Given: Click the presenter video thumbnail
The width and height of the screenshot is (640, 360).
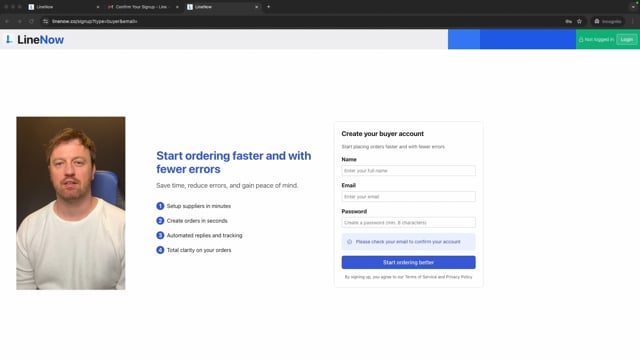Looking at the screenshot, I should pyautogui.click(x=71, y=203).
